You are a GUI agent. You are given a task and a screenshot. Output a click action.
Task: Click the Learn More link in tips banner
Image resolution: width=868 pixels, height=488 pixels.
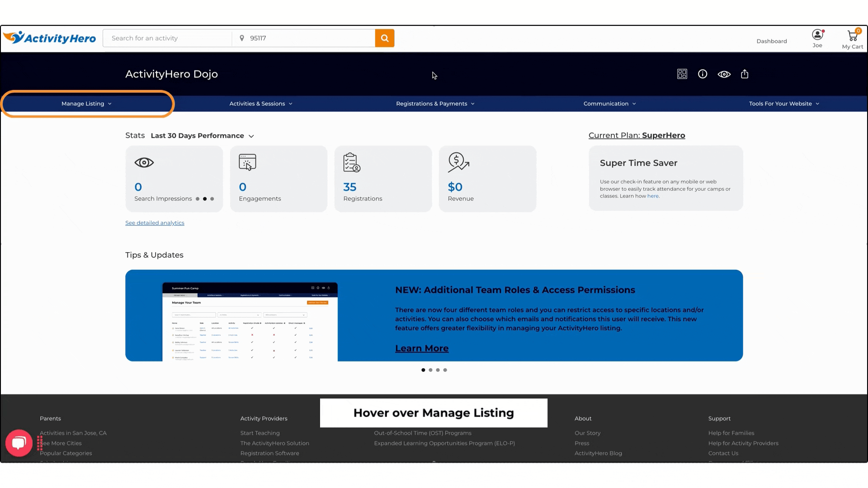click(x=421, y=348)
